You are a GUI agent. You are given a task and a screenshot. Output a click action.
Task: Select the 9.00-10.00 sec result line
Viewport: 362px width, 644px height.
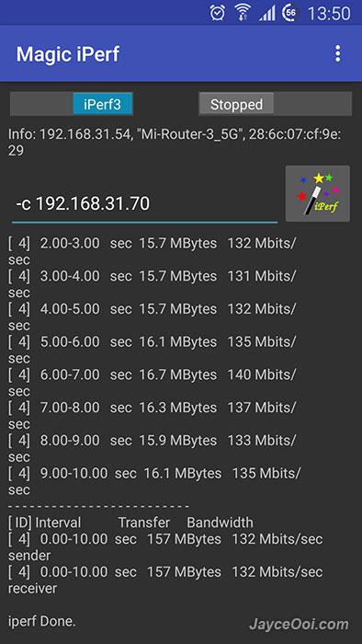[x=154, y=481]
